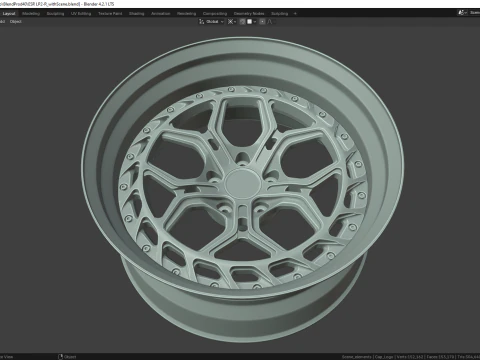The image size is (480, 360).
Task: Click the proportional editing falloff curve icon
Action: tap(270, 22)
